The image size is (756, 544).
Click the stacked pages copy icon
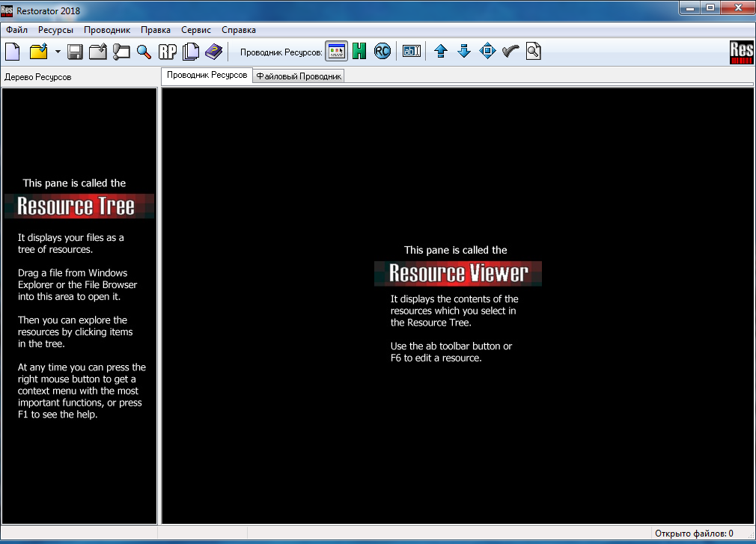pos(191,51)
